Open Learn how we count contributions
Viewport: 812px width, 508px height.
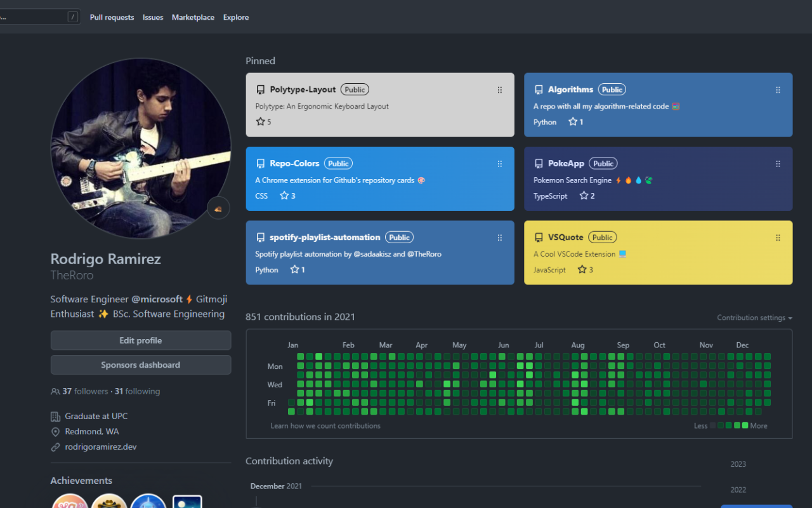click(x=325, y=425)
